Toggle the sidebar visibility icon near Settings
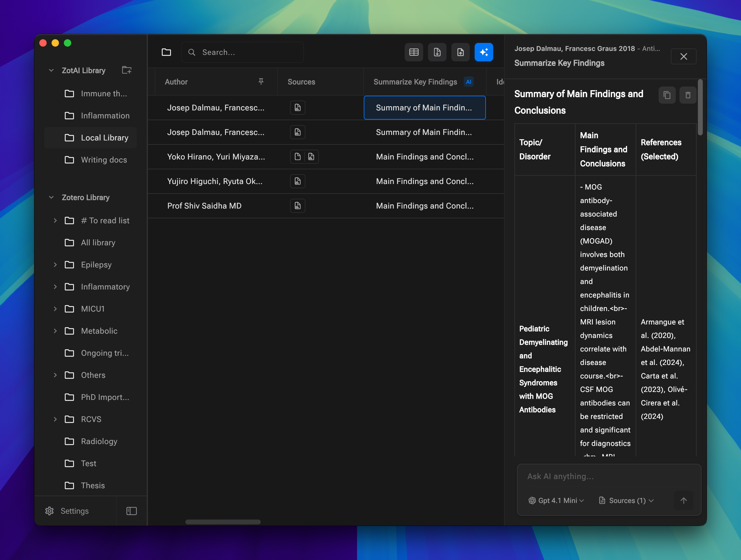Image resolution: width=741 pixels, height=560 pixels. (x=131, y=511)
